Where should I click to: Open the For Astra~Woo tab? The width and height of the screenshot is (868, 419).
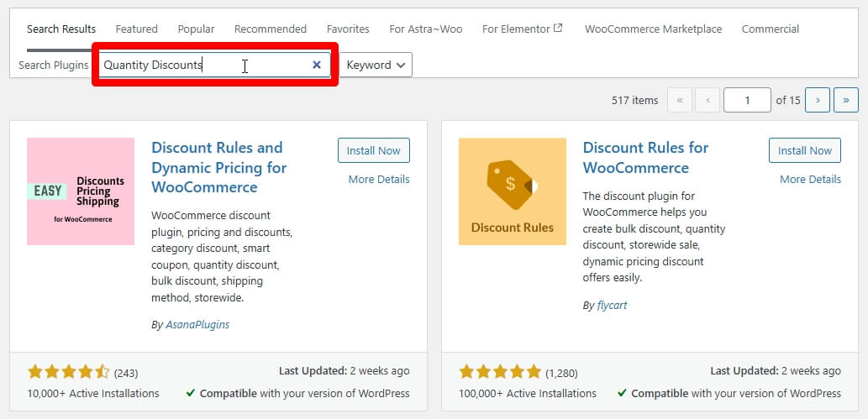point(426,29)
